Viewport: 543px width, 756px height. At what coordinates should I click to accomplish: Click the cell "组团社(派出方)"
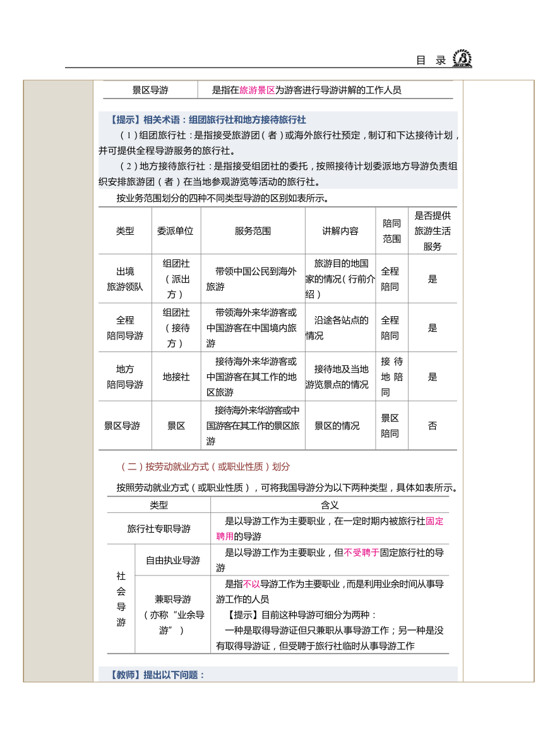point(176,279)
